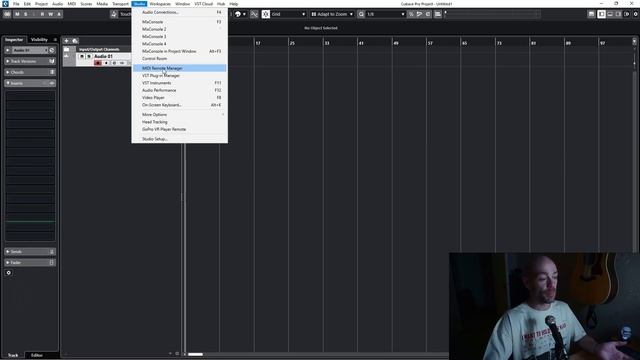
Task: Choose Control Room menu entry
Action: coord(180,58)
